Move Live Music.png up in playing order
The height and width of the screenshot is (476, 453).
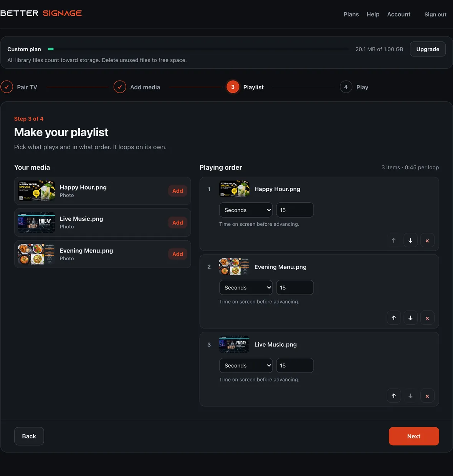pyautogui.click(x=393, y=396)
